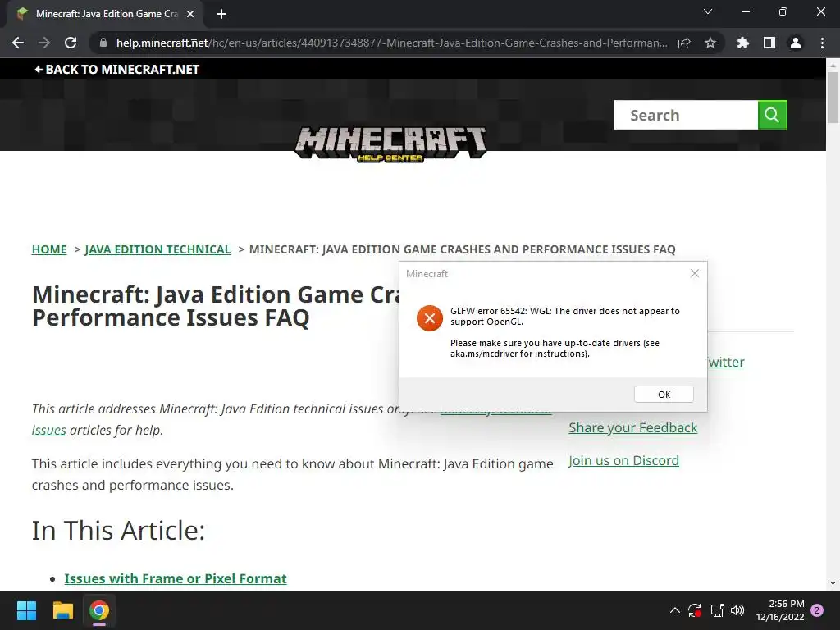840x630 pixels.
Task: Go to the HOME breadcrumb
Action: [x=49, y=249]
